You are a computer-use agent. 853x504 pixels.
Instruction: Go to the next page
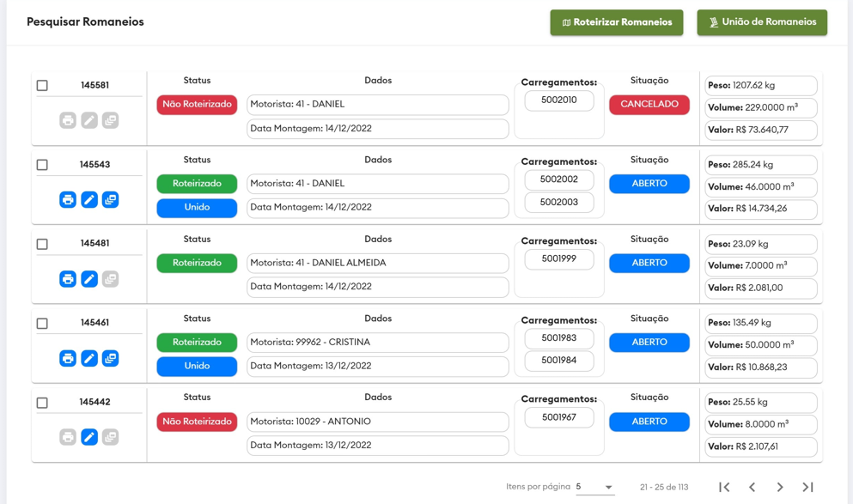pos(780,487)
